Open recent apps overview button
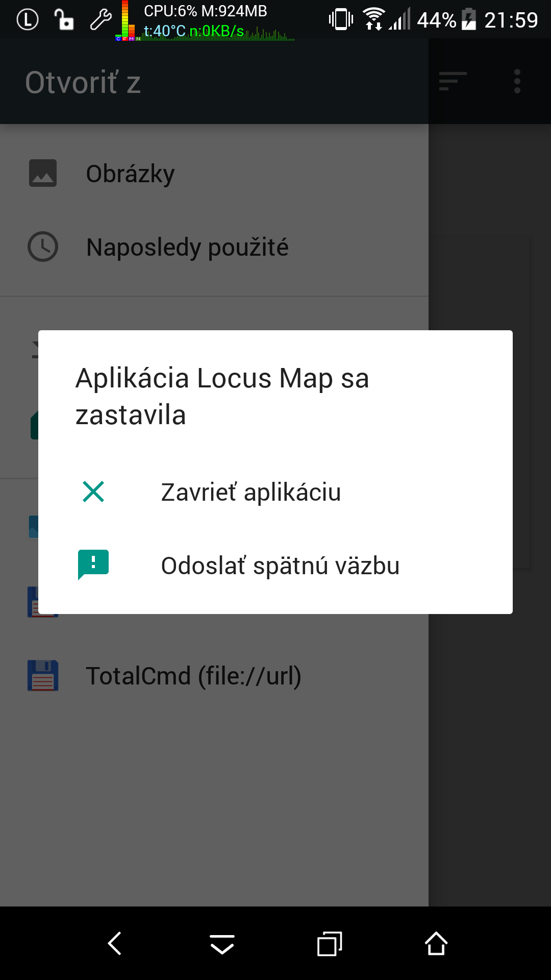551x980 pixels. click(x=330, y=943)
